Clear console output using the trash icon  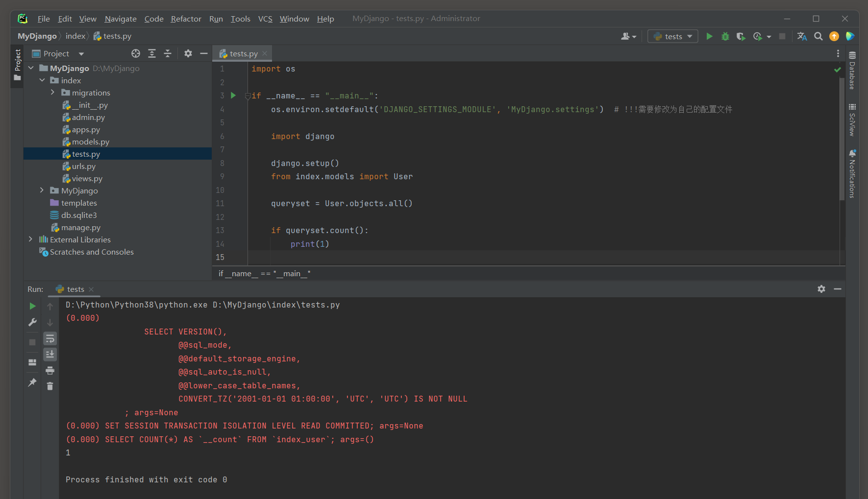50,386
